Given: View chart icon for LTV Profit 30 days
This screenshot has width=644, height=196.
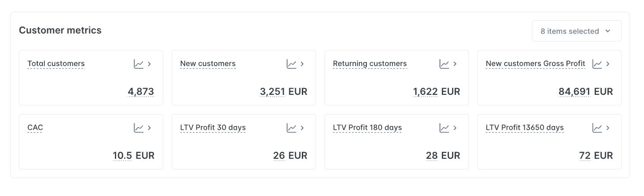Looking at the screenshot, I should (x=292, y=128).
